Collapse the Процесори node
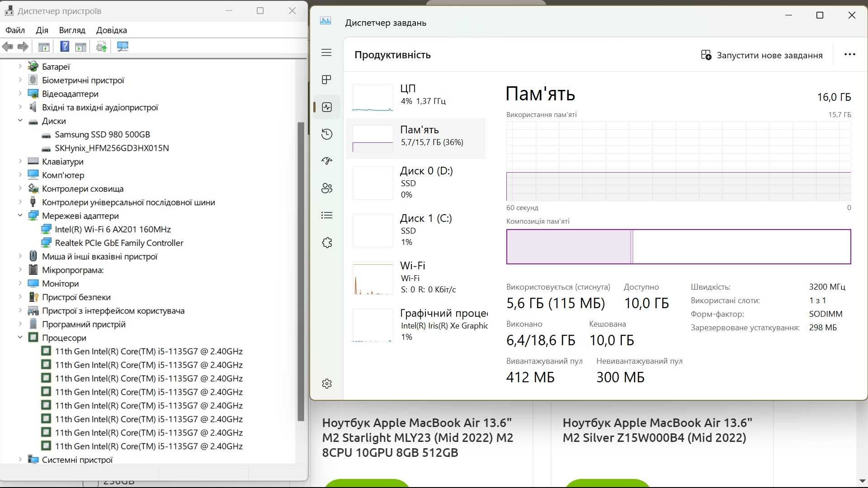 [20, 338]
